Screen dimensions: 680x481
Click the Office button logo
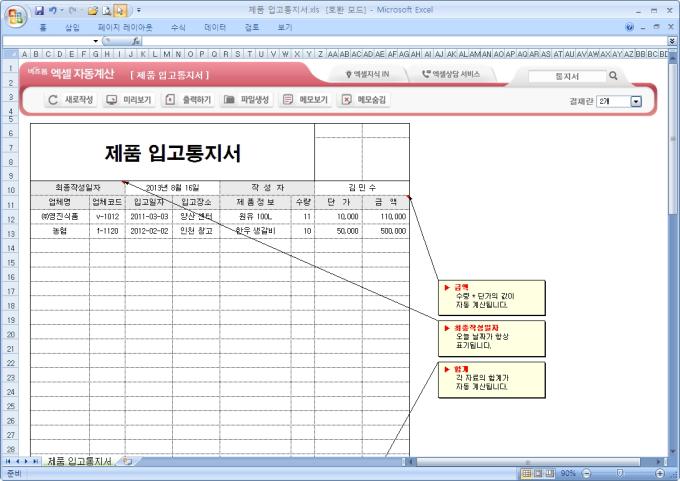click(x=15, y=13)
